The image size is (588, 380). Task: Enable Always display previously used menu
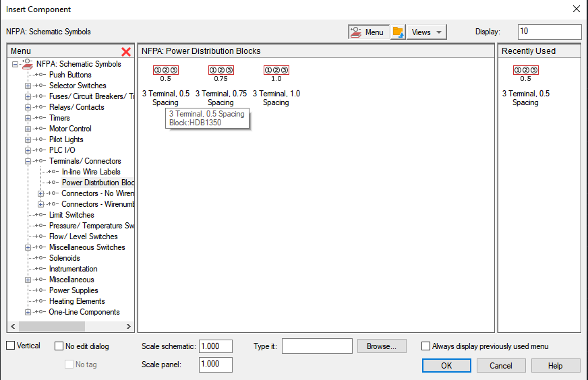425,346
